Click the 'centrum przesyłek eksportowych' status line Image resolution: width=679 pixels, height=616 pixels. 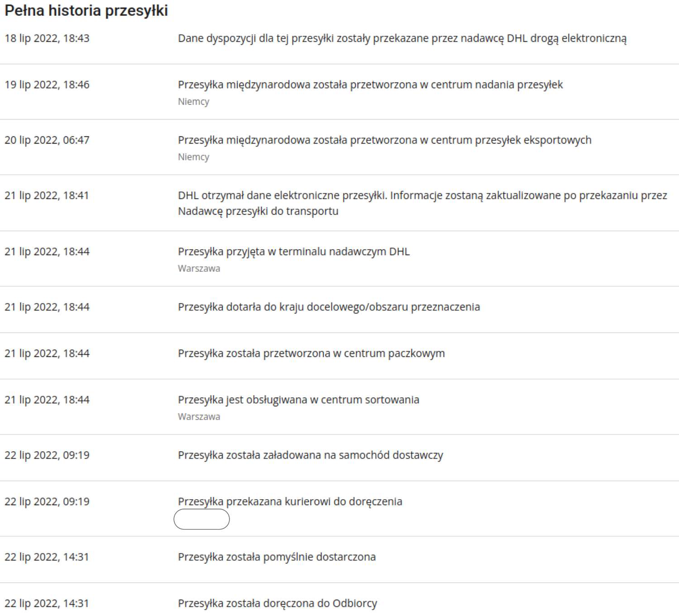[385, 140]
